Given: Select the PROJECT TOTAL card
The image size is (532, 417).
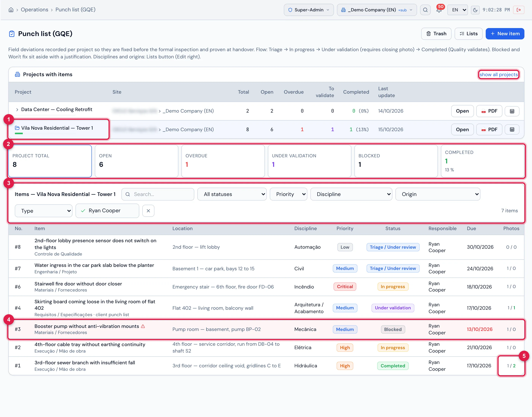Looking at the screenshot, I should (x=50, y=161).
